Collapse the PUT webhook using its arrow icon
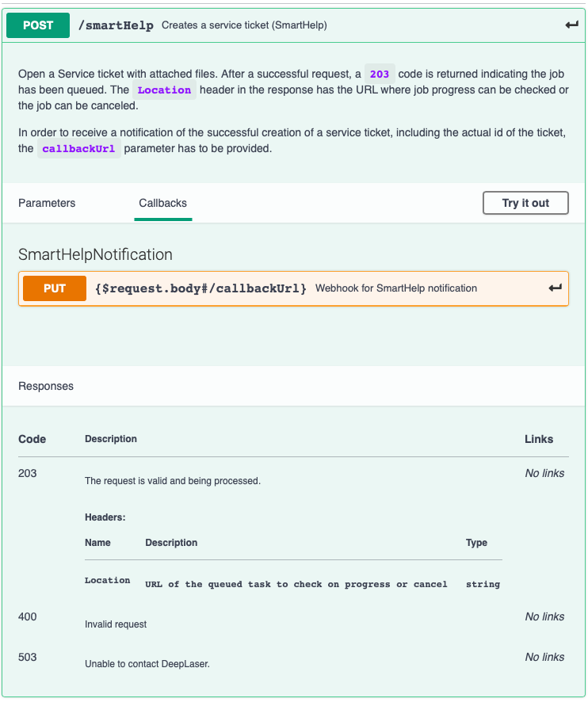 click(552, 288)
